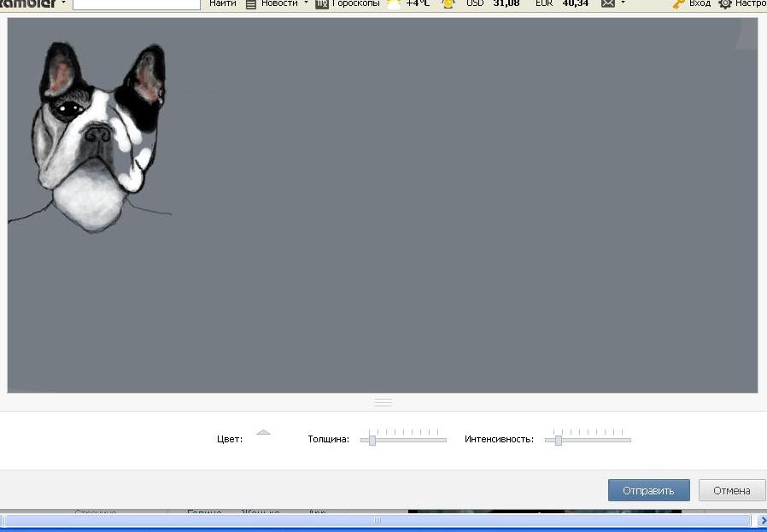Viewport: 767px width, 532px height.
Task: Click the Отправить button
Action: point(648,490)
